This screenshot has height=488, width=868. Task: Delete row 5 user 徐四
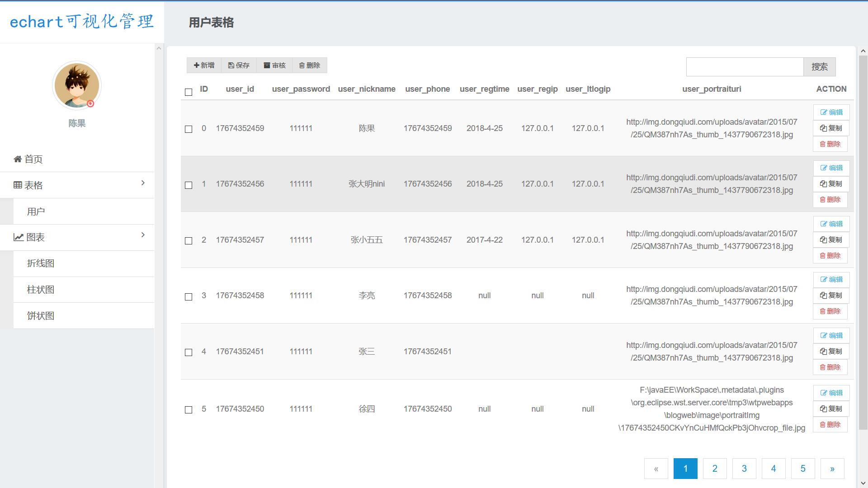tap(830, 425)
